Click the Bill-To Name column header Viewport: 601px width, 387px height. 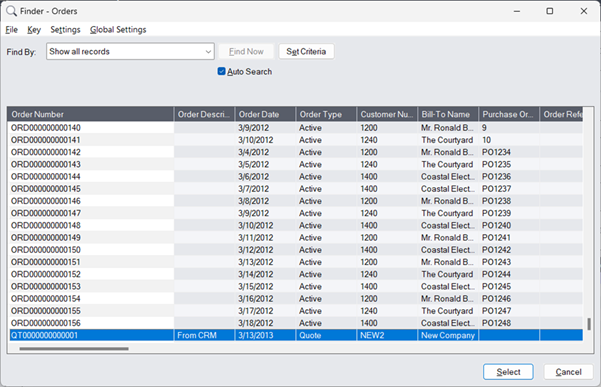tap(448, 114)
